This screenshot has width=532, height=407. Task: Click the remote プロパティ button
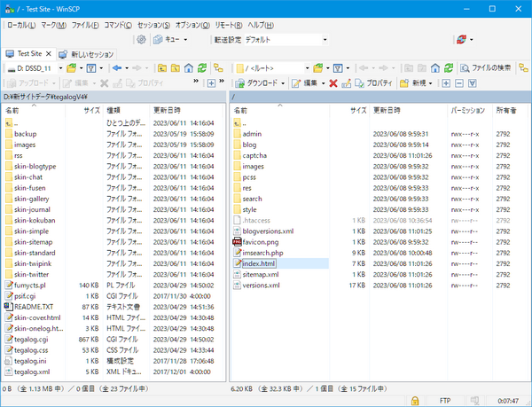tap(373, 83)
